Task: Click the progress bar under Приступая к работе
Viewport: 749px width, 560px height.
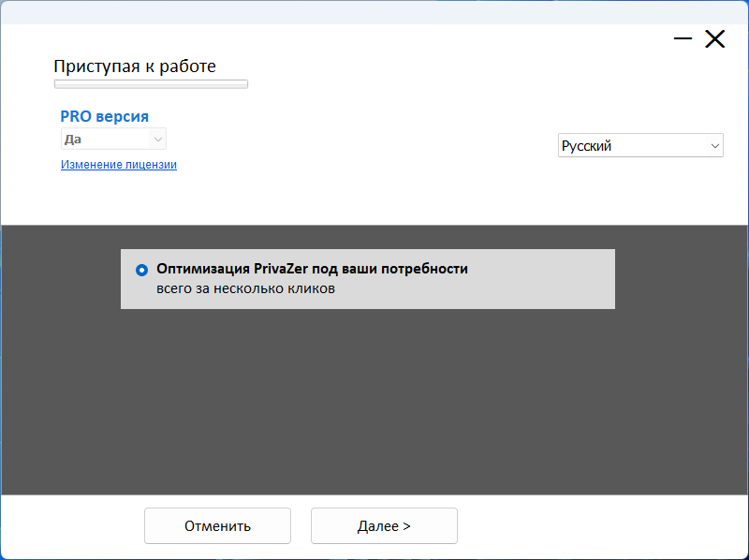Action: click(151, 84)
